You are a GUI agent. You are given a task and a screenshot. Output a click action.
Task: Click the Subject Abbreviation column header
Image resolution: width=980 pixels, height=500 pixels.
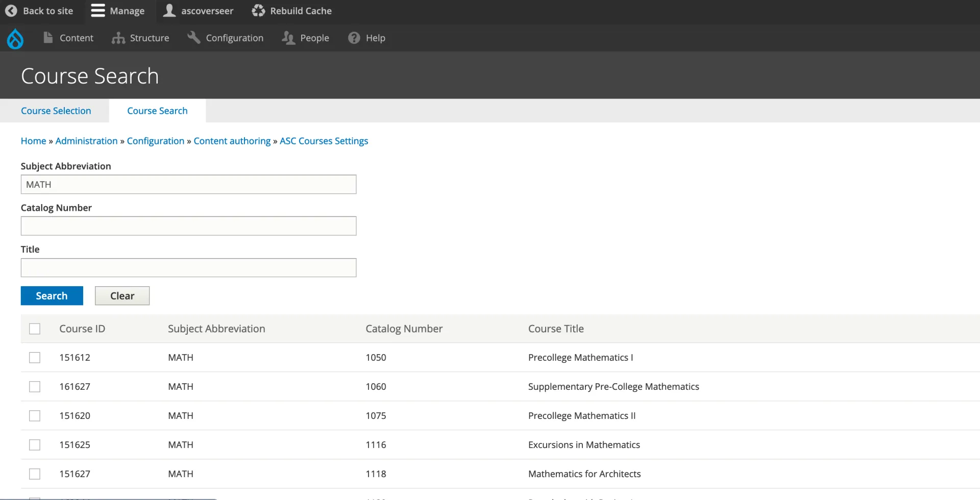tap(216, 329)
